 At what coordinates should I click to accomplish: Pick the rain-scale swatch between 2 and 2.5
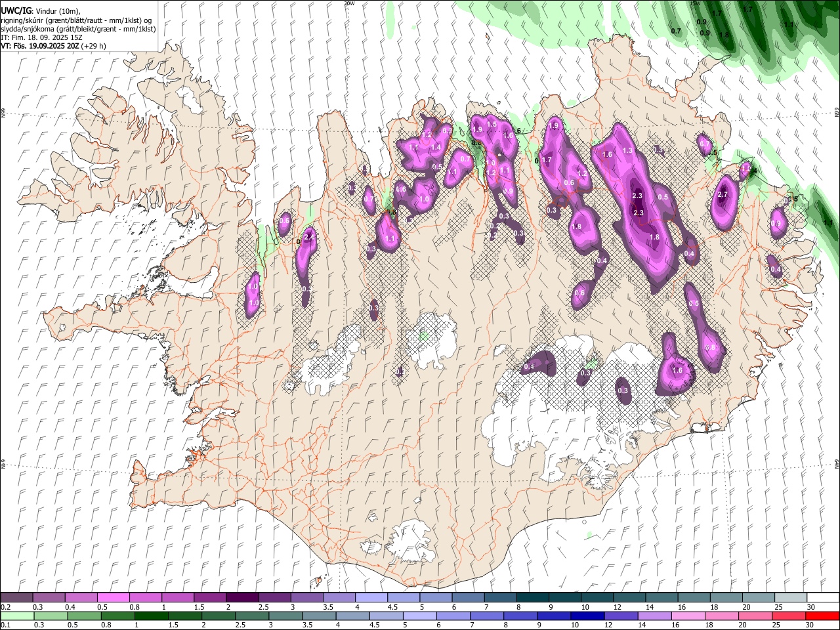pyautogui.click(x=219, y=616)
